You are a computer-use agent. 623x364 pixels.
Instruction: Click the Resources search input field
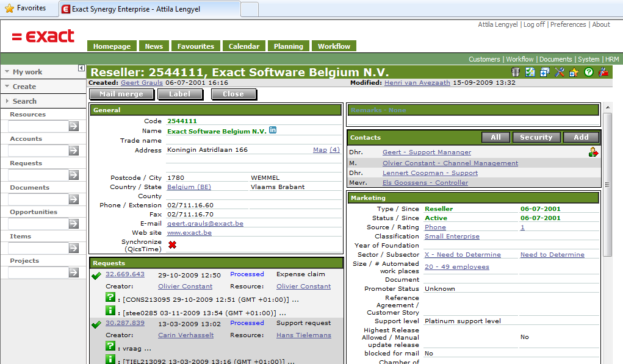[x=38, y=126]
